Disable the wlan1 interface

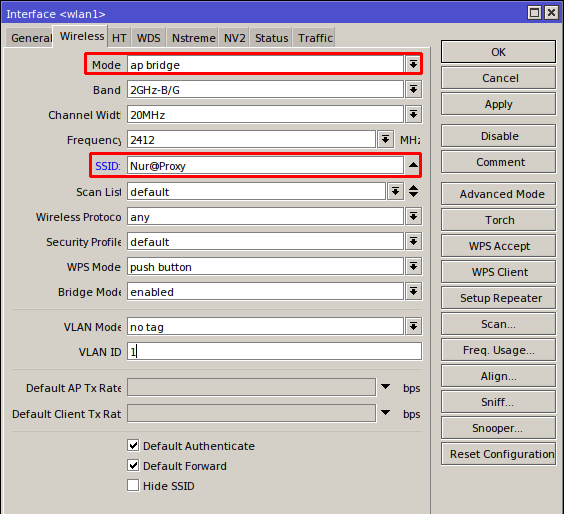tap(498, 136)
